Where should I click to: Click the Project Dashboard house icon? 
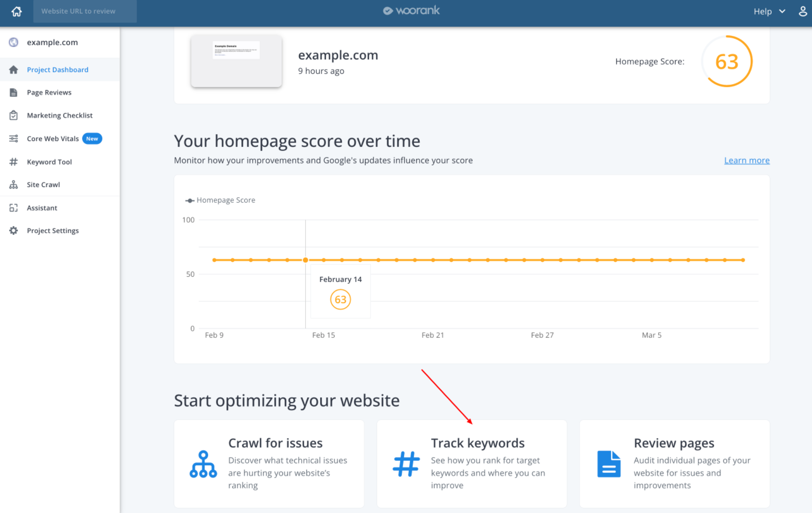coord(14,69)
